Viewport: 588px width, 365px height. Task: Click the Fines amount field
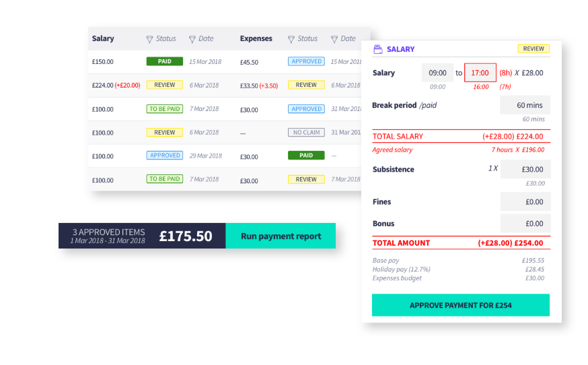click(525, 201)
